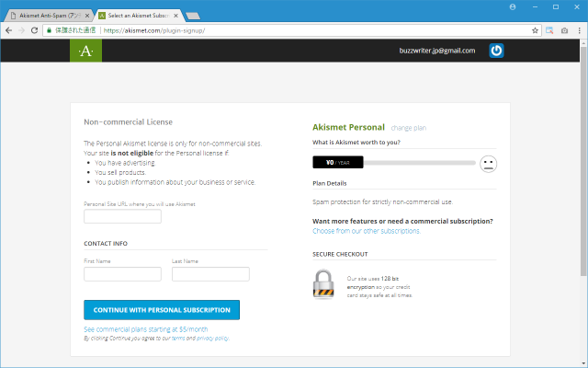The image size is (588, 368).
Task: Maximize the Chrome window
Action: (556, 6)
